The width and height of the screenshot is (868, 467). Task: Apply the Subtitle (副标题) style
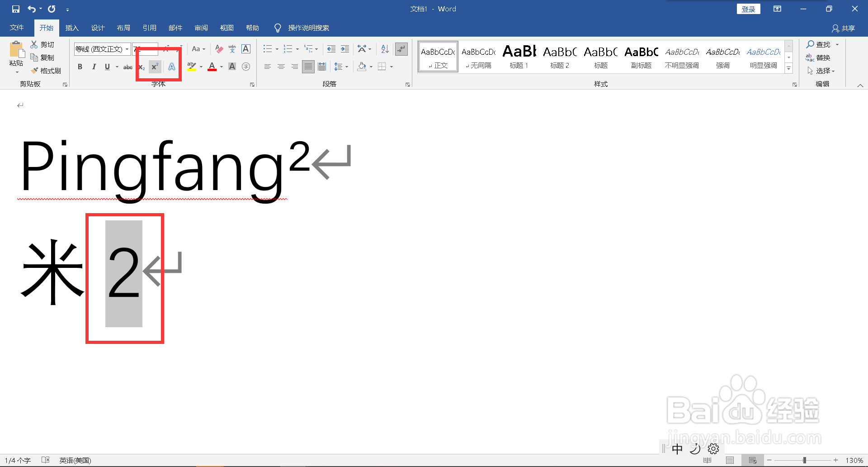tap(641, 57)
